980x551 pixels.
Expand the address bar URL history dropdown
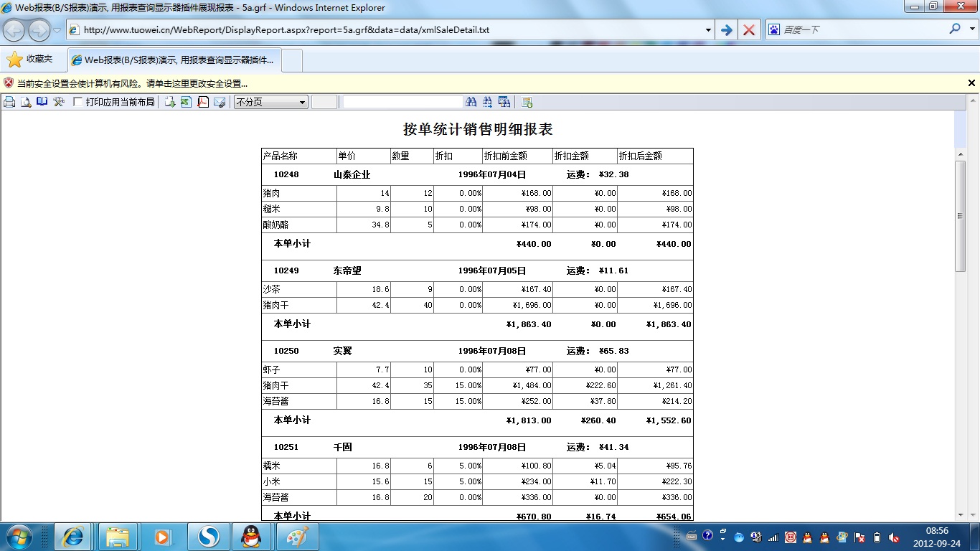pyautogui.click(x=708, y=30)
